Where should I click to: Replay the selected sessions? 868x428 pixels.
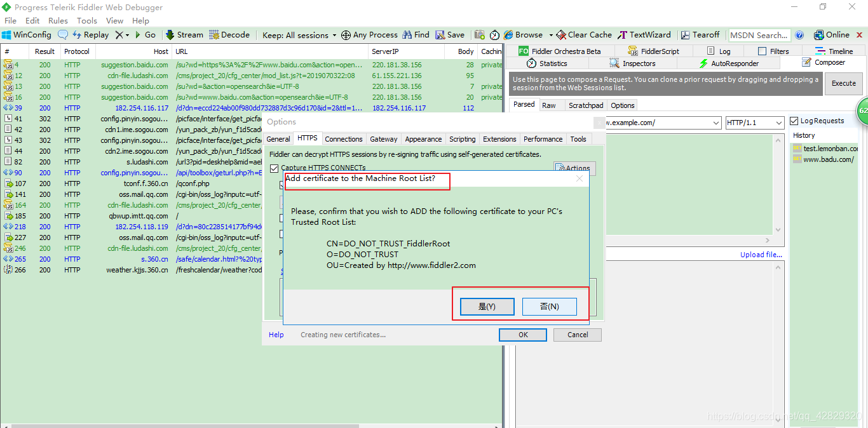coord(90,35)
